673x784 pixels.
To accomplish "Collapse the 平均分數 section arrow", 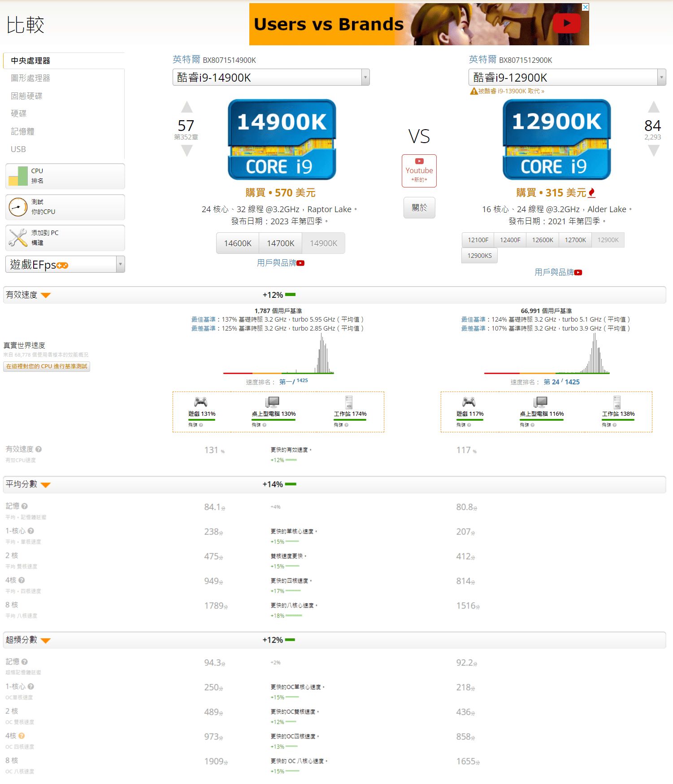I will pos(46,484).
